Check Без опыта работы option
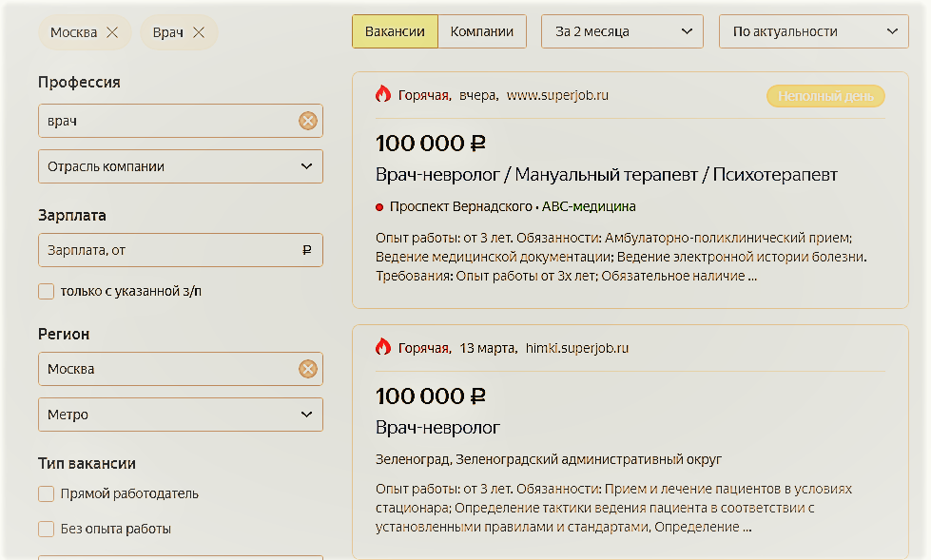The height and width of the screenshot is (560, 931). tap(47, 530)
